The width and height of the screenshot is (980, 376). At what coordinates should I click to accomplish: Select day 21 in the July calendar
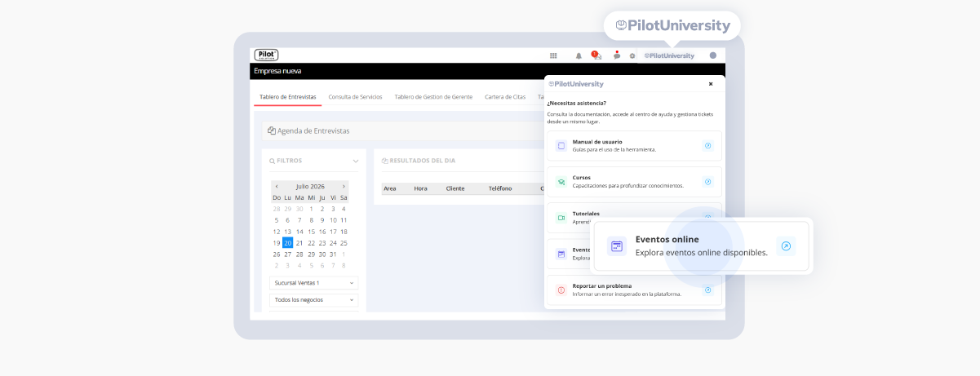point(299,243)
